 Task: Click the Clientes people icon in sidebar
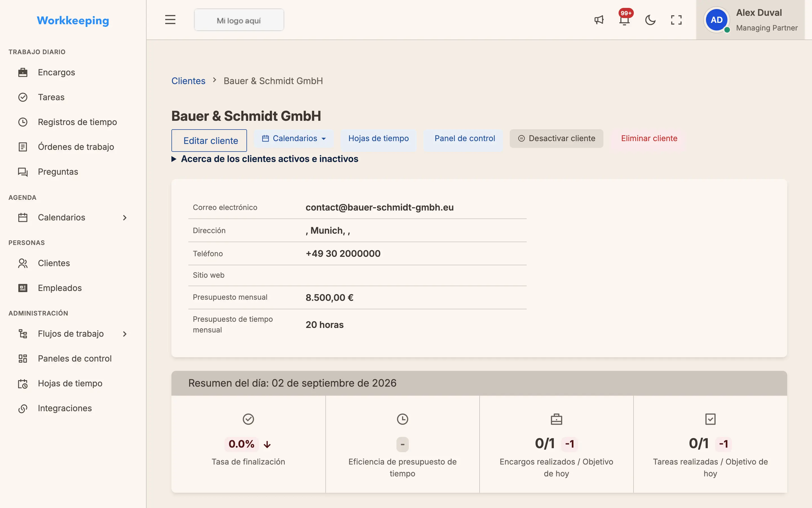click(x=23, y=263)
